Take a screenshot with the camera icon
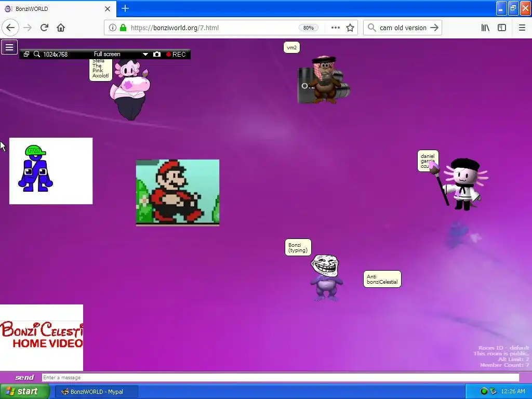 157,54
